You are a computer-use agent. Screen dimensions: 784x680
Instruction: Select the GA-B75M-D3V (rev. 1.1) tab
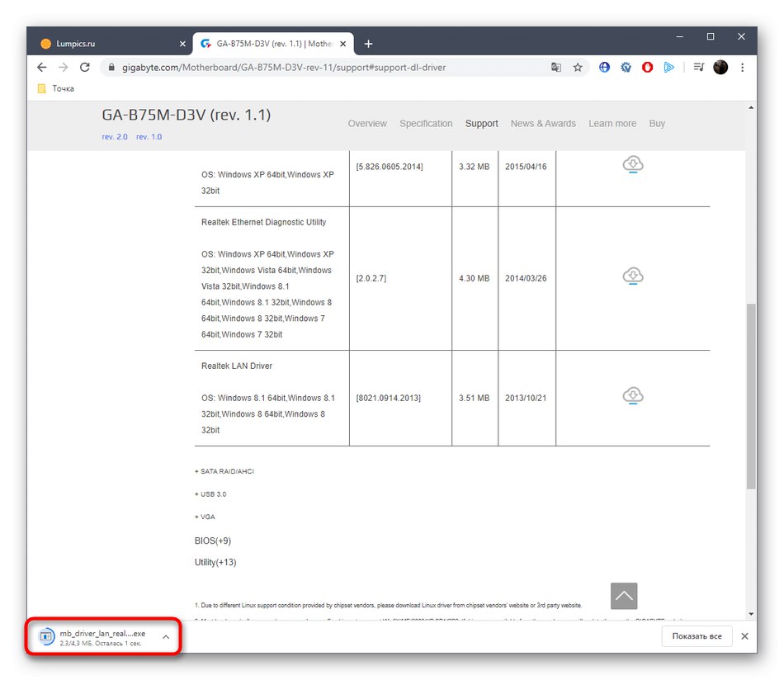click(273, 44)
